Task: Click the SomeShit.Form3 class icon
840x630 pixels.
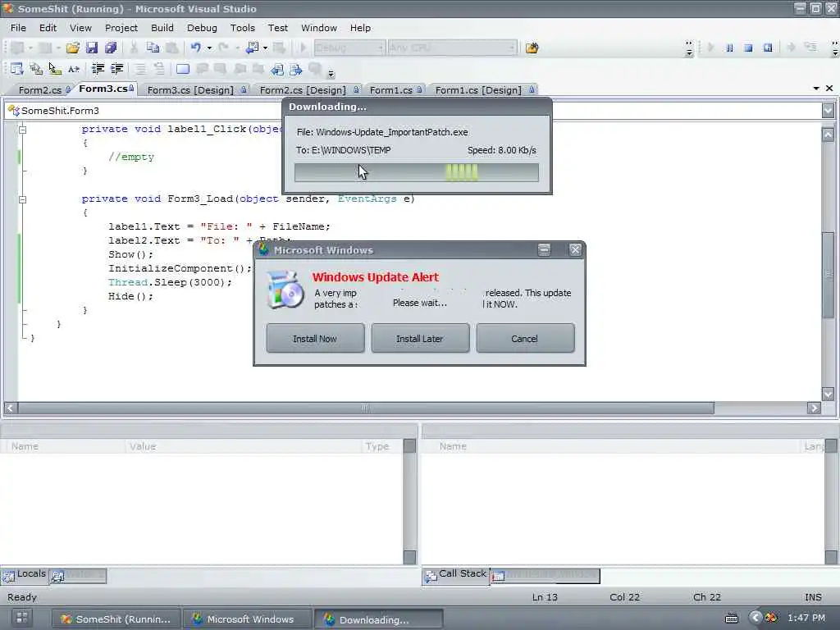Action: coord(13,111)
